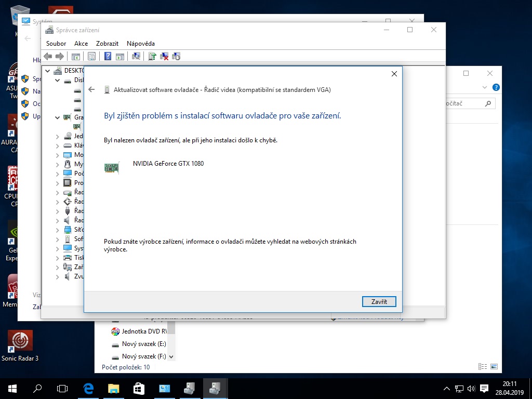Click the blue Help question mark toolbar icon
The width and height of the screenshot is (532, 399).
tap(108, 56)
